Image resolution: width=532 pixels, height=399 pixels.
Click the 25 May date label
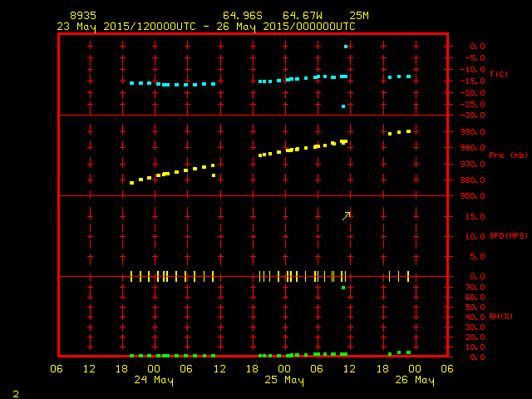point(284,380)
